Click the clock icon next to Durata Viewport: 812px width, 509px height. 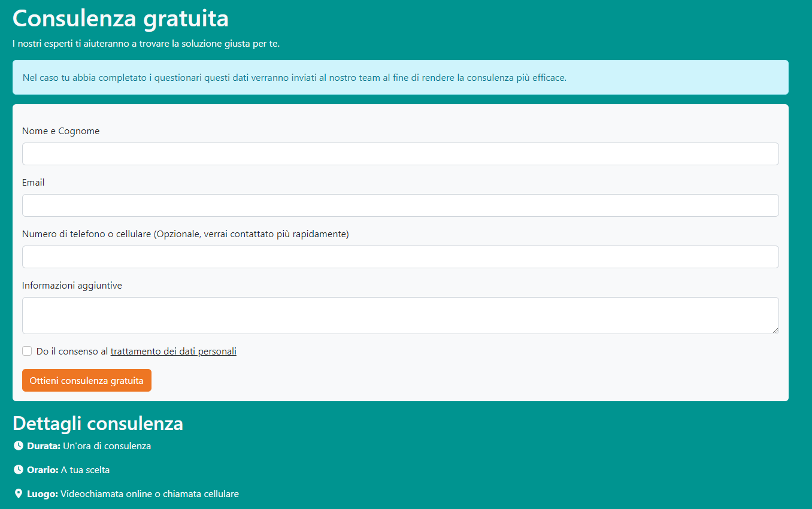coord(19,446)
